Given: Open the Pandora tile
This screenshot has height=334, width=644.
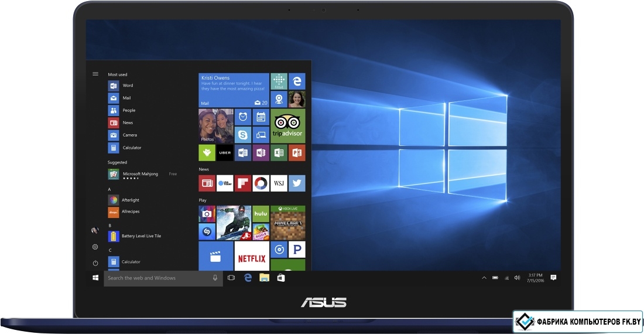Looking at the screenshot, I should tap(297, 250).
